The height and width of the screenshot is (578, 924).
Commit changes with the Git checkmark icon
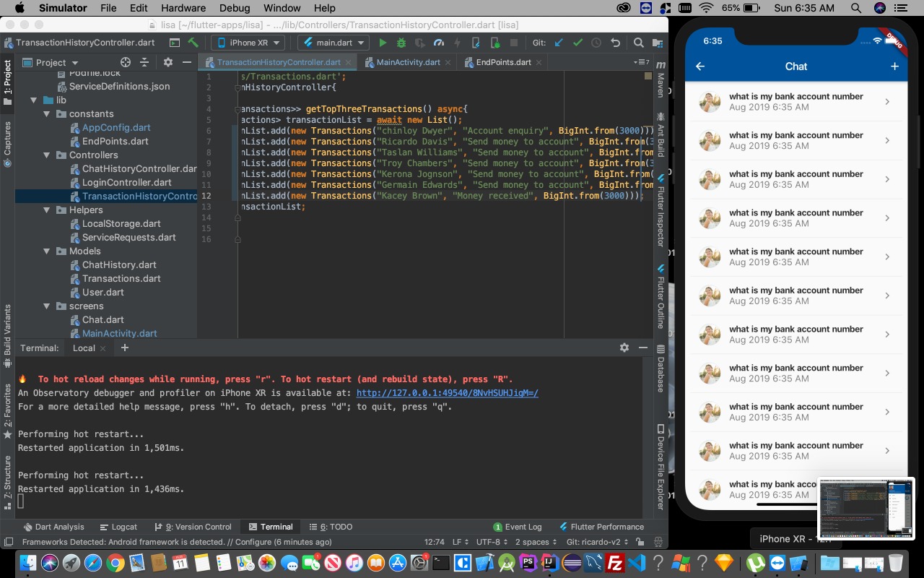(x=577, y=43)
